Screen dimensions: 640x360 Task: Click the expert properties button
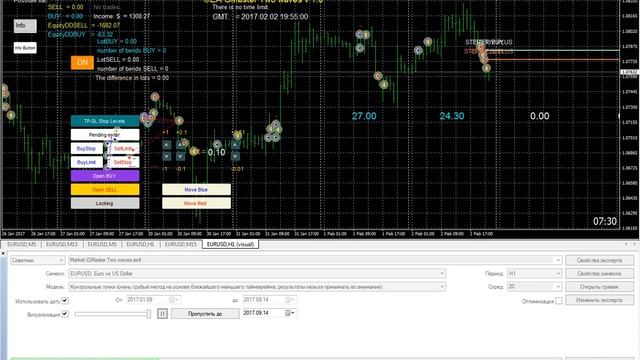(599, 260)
